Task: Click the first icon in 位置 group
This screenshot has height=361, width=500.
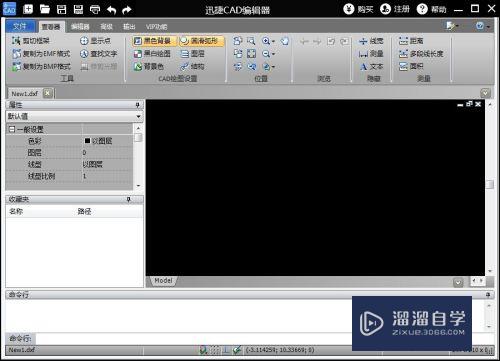Action: pyautogui.click(x=238, y=41)
